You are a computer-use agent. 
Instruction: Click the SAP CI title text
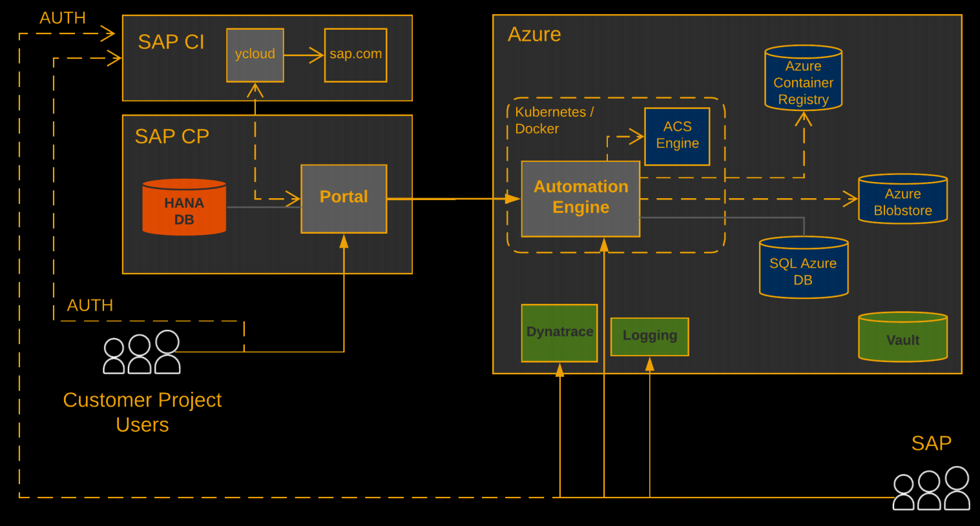[x=171, y=42]
